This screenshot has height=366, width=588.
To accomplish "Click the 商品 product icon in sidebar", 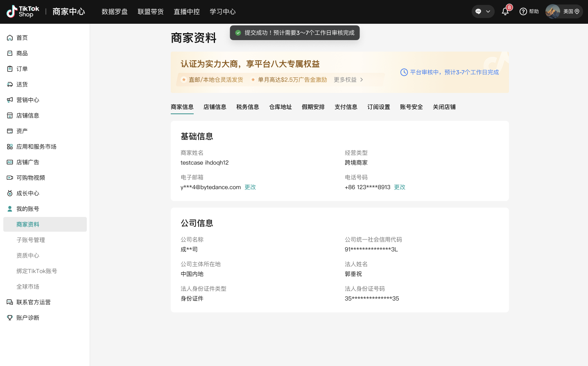I will (x=10, y=53).
